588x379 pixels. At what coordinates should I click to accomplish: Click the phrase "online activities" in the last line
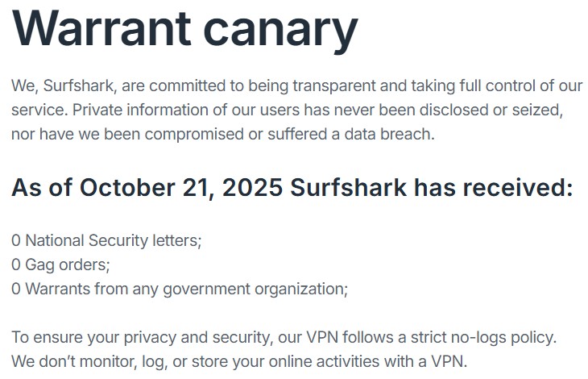[x=328, y=360]
